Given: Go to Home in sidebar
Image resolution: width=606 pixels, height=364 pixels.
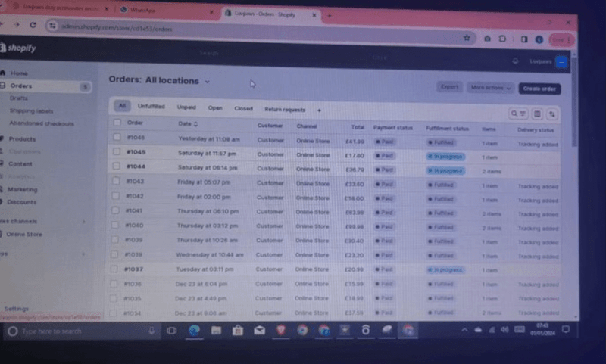Looking at the screenshot, I should click(x=19, y=73).
